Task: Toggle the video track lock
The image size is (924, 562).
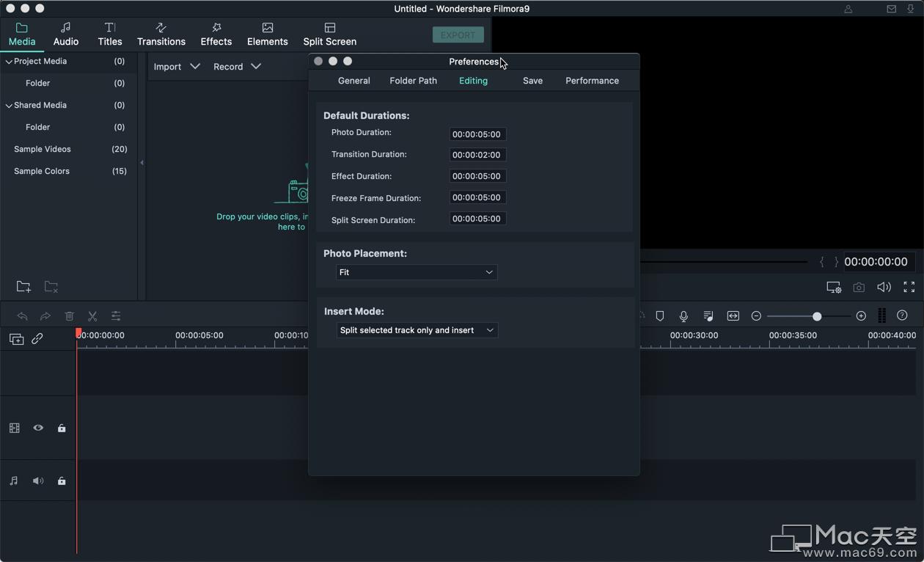Action: 62,428
